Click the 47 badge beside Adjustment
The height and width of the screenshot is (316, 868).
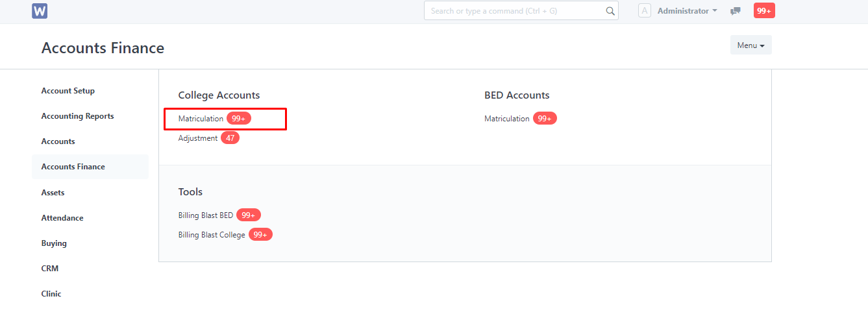click(230, 138)
